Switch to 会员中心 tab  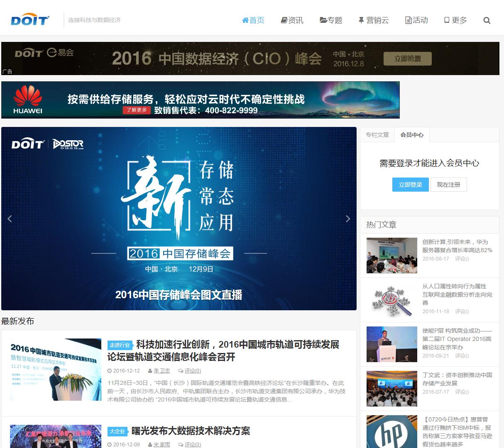click(412, 135)
